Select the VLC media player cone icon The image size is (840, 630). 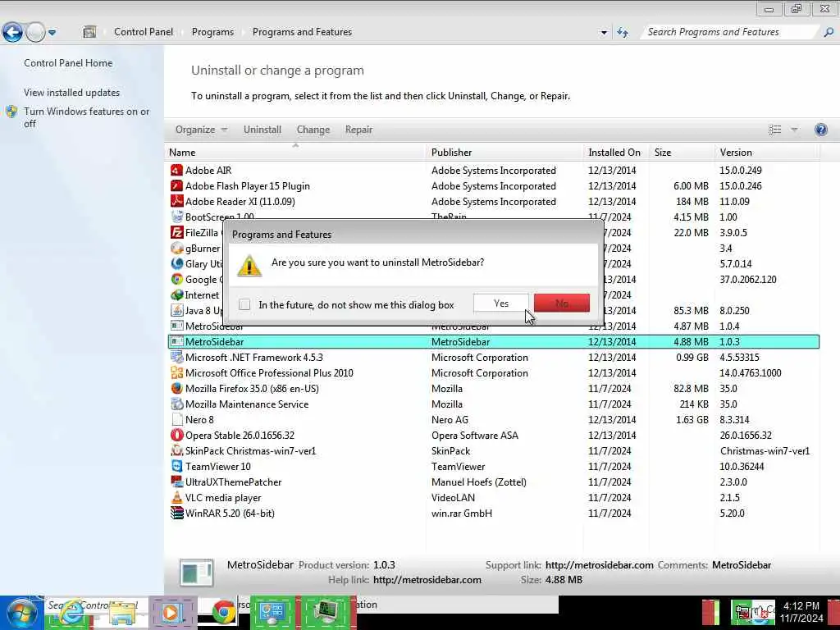point(177,497)
